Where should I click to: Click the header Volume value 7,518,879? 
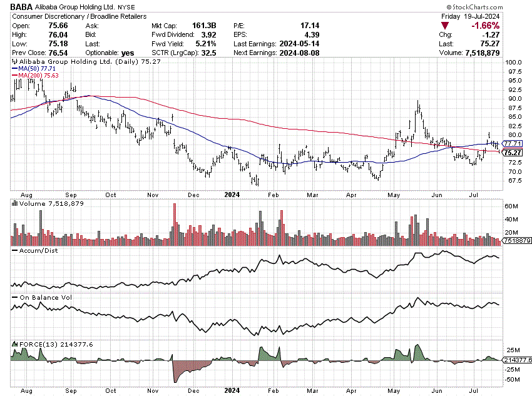point(483,53)
